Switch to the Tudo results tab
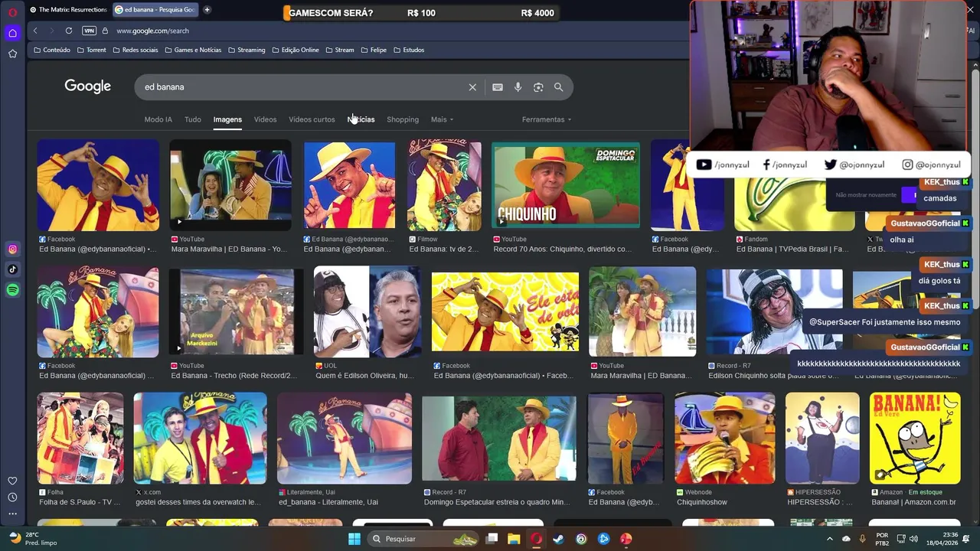Screen dimensions: 980x551 click(193, 119)
